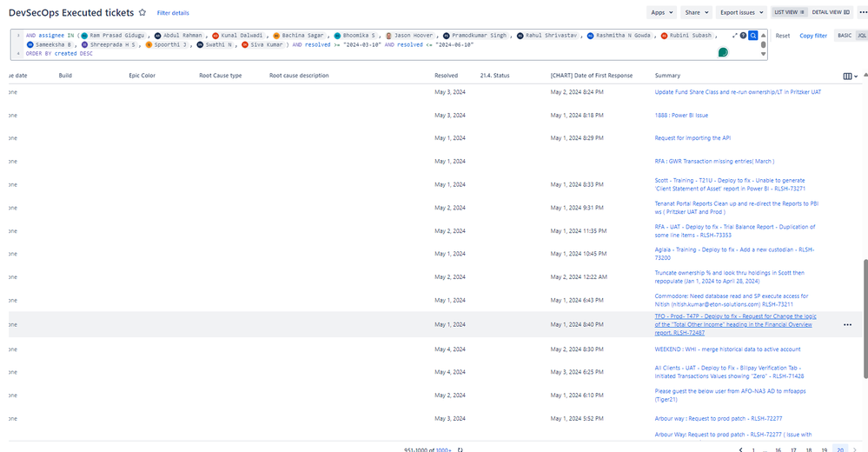Open the Apps dropdown
This screenshot has height=452, width=868.
[x=662, y=12]
